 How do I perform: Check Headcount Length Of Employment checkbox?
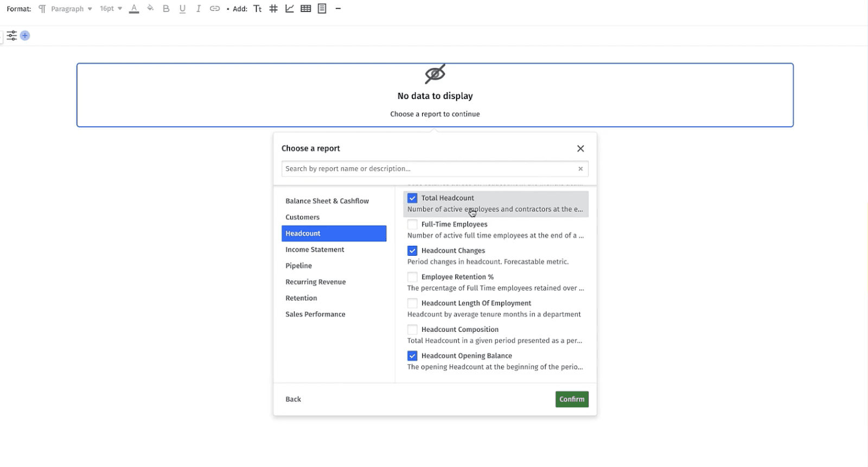(412, 304)
